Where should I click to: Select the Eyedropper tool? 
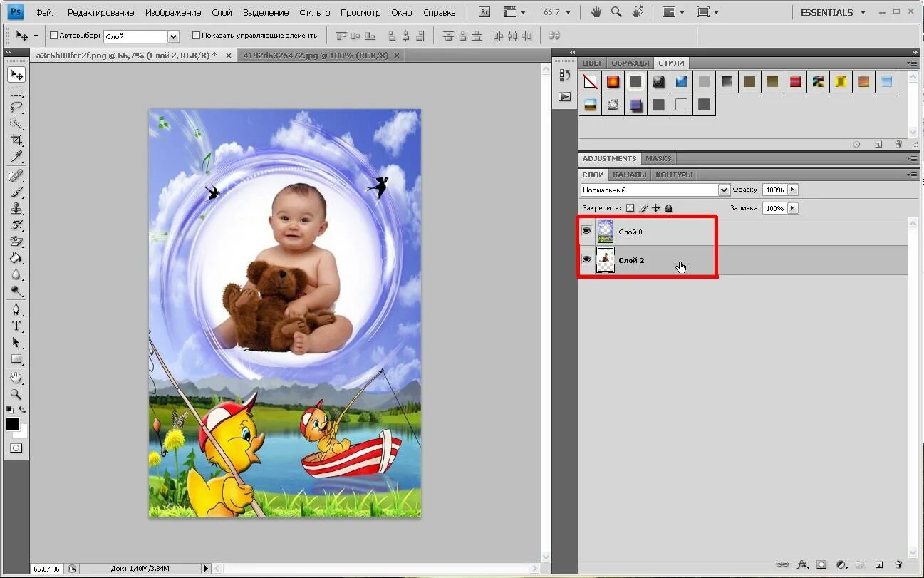pos(16,157)
